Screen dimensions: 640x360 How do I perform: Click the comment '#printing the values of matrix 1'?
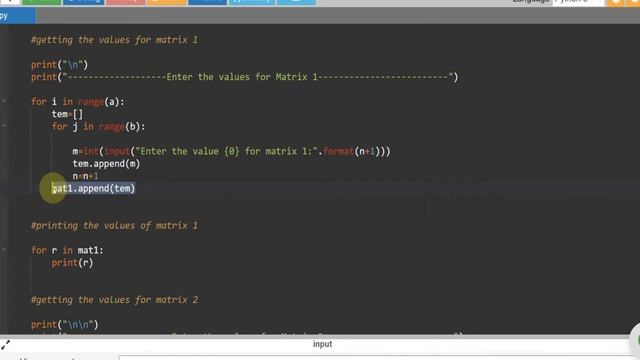114,226
